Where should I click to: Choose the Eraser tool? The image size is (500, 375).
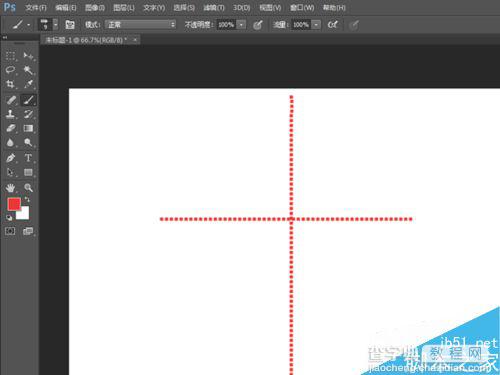point(10,128)
